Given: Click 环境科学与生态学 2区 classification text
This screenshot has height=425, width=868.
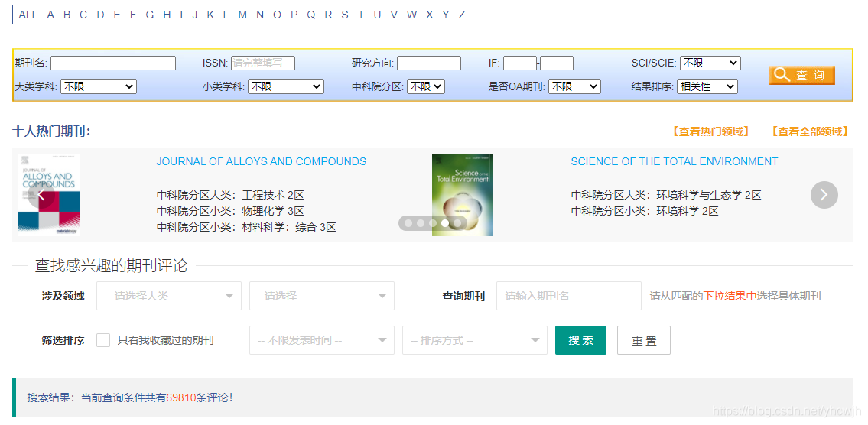Looking at the screenshot, I should (x=709, y=196).
